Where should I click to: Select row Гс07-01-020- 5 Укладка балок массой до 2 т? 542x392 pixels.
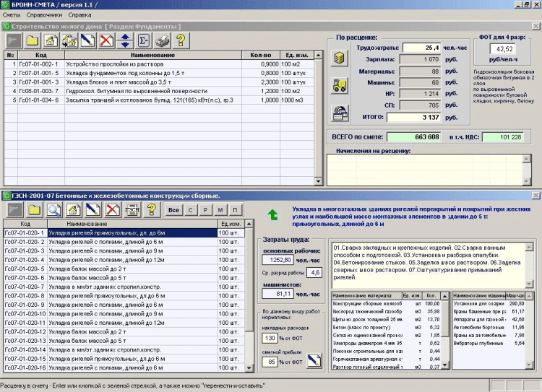click(124, 269)
